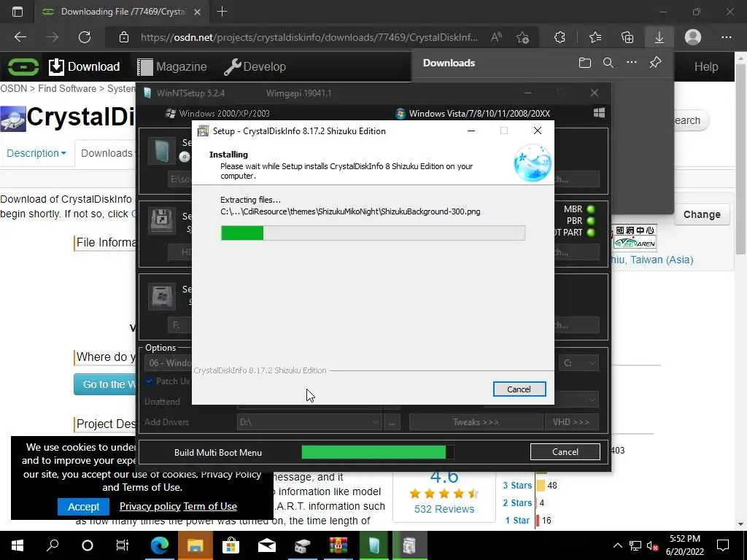Click the muted volume tray icon
The image size is (747, 560).
point(653,545)
